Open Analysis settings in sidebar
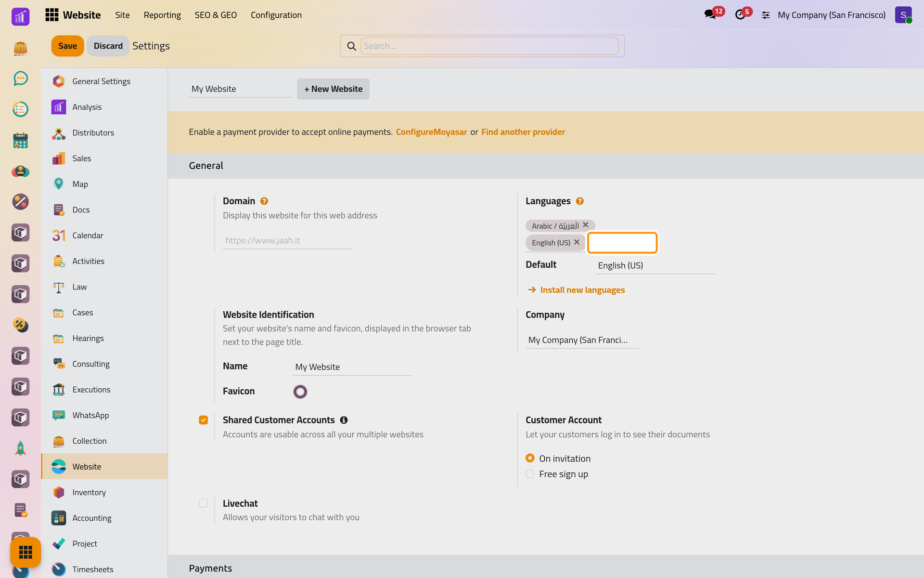Image resolution: width=924 pixels, height=578 pixels. click(x=104, y=107)
